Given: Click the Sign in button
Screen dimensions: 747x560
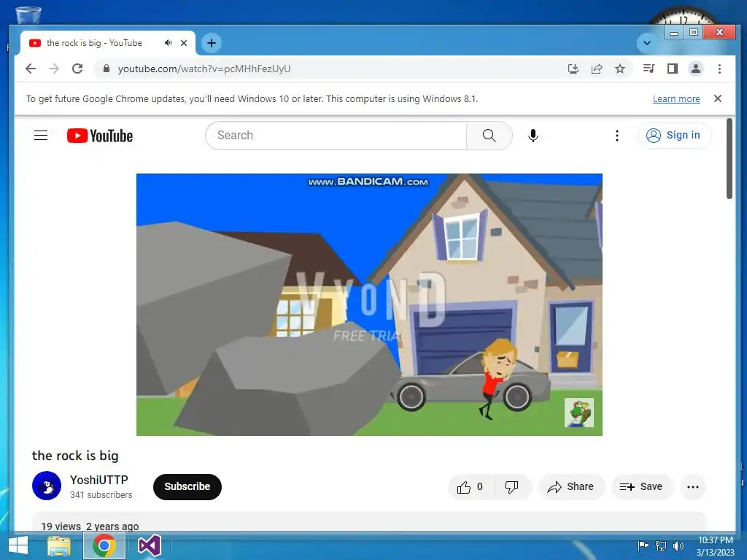Looking at the screenshot, I should 674,135.
